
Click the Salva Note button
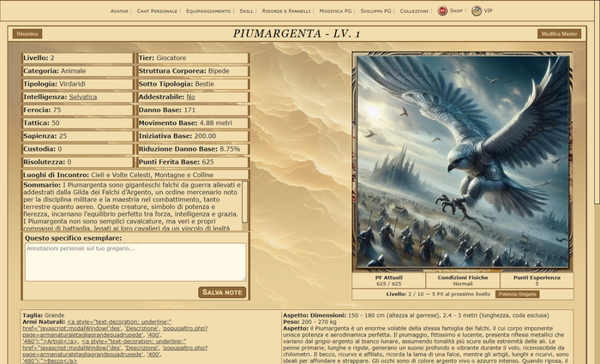coord(222,292)
